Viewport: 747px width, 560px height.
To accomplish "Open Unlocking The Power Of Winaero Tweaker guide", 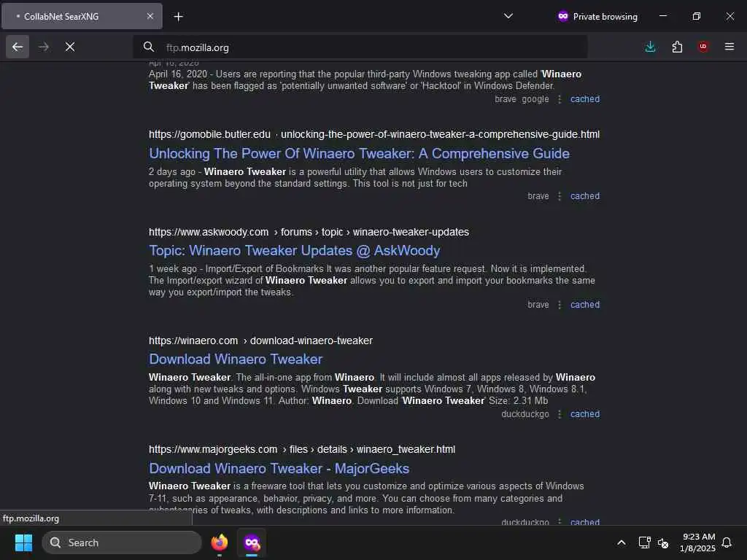I will (x=359, y=153).
